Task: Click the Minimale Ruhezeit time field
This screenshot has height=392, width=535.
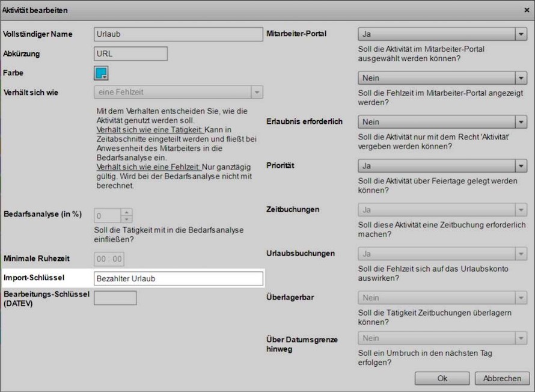Action: [109, 259]
